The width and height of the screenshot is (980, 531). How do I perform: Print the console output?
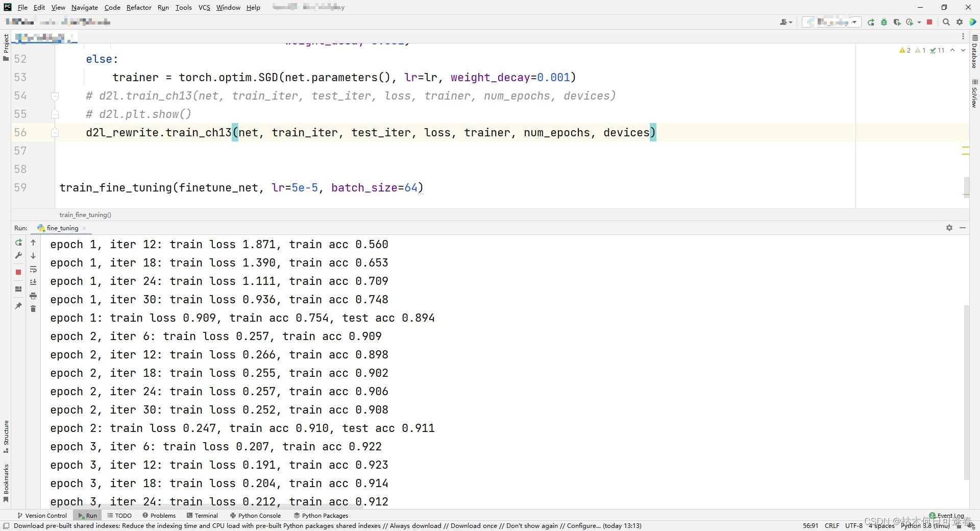pyautogui.click(x=33, y=296)
